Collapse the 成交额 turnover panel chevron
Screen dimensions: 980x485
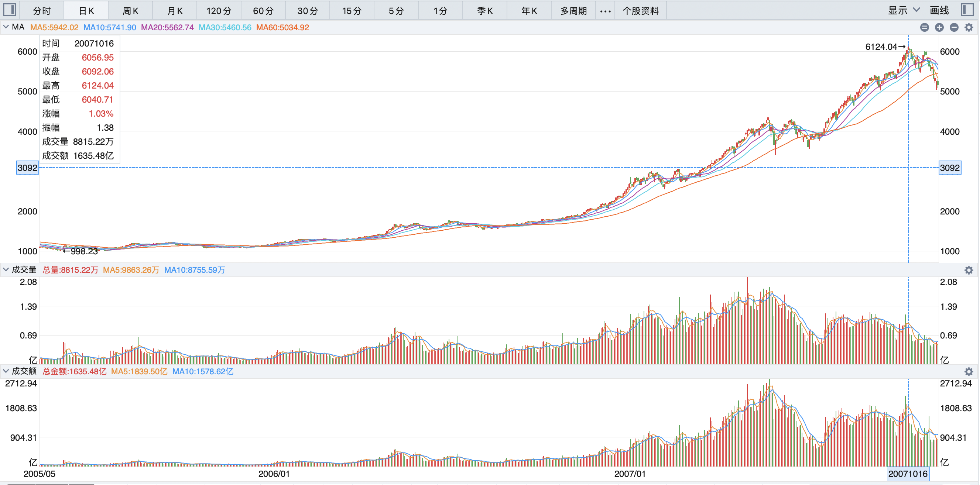point(6,371)
